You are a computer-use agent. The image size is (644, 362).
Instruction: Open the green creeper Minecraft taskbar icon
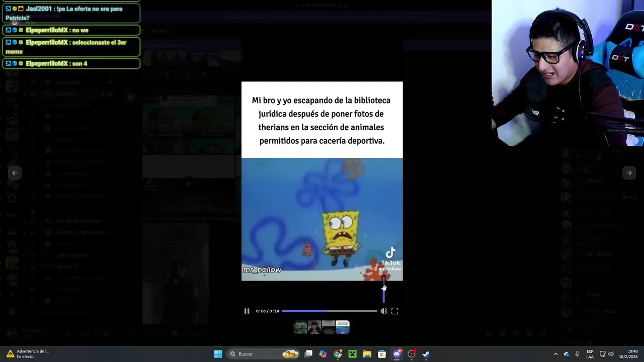pos(352,354)
